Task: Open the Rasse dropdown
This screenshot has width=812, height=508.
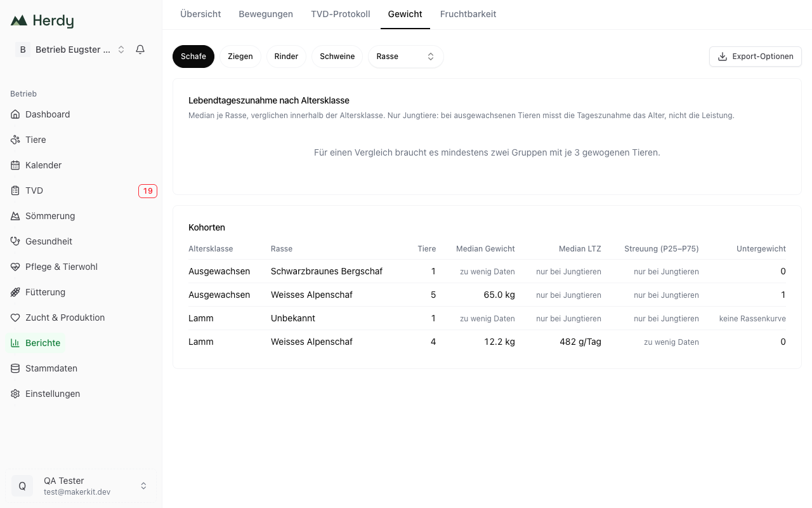Action: point(406,57)
